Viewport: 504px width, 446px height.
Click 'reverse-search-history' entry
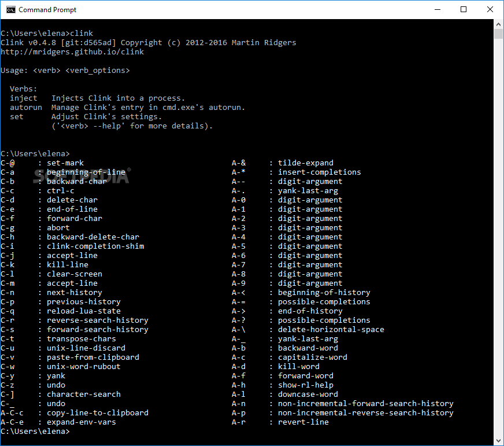click(98, 320)
